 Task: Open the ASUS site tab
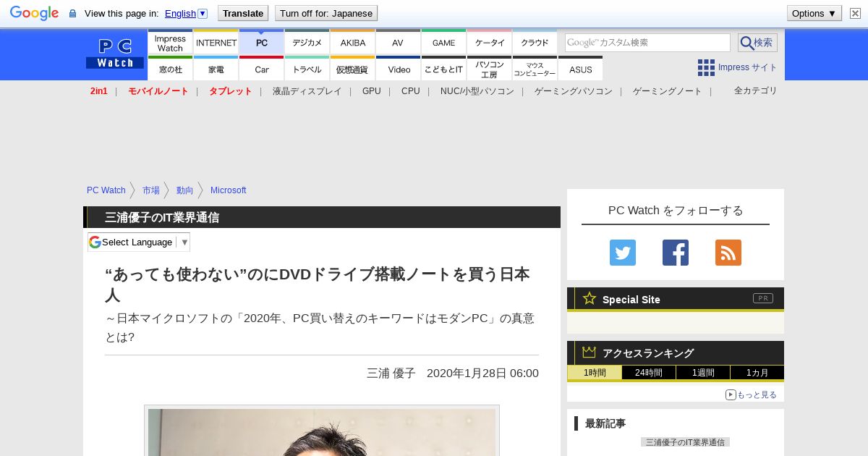(581, 69)
